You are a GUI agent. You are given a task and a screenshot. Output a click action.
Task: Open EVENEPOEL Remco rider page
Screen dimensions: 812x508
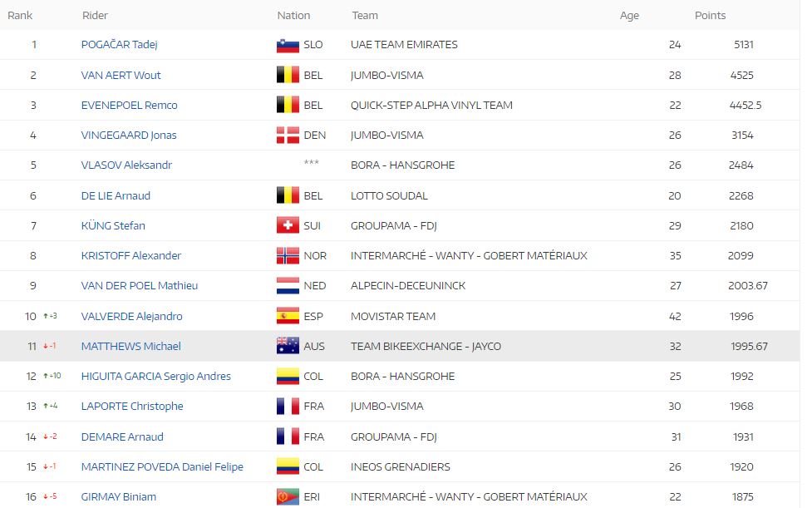130,106
